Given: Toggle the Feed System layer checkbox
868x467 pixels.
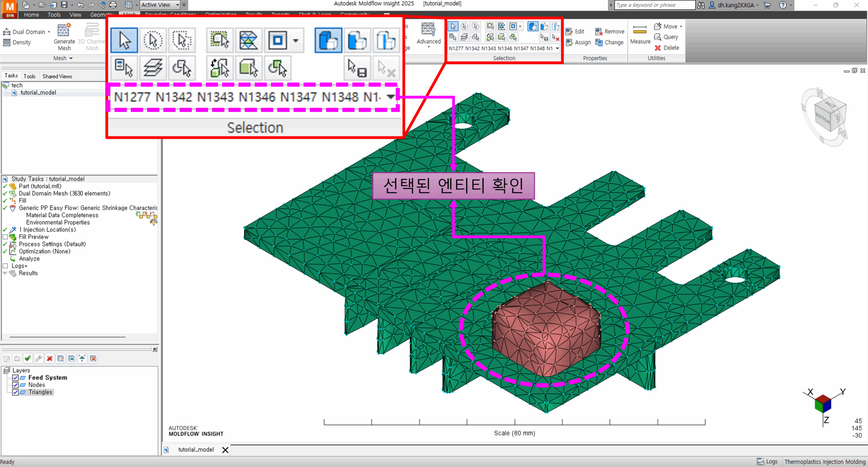Looking at the screenshot, I should pyautogui.click(x=15, y=378).
